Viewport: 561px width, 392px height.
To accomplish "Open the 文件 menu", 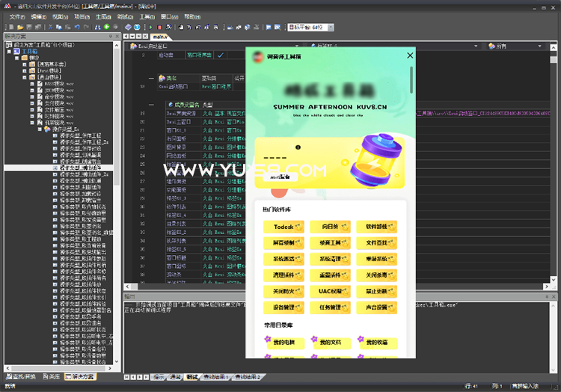I will click(x=16, y=16).
